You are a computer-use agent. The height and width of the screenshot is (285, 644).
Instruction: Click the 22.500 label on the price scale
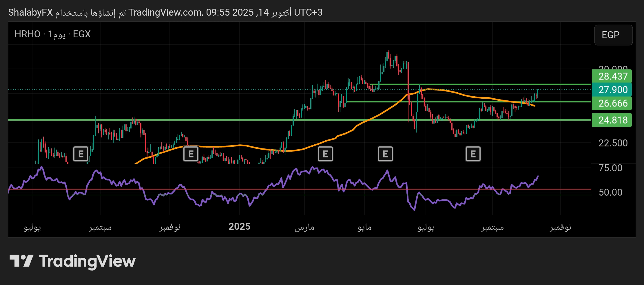pos(613,143)
